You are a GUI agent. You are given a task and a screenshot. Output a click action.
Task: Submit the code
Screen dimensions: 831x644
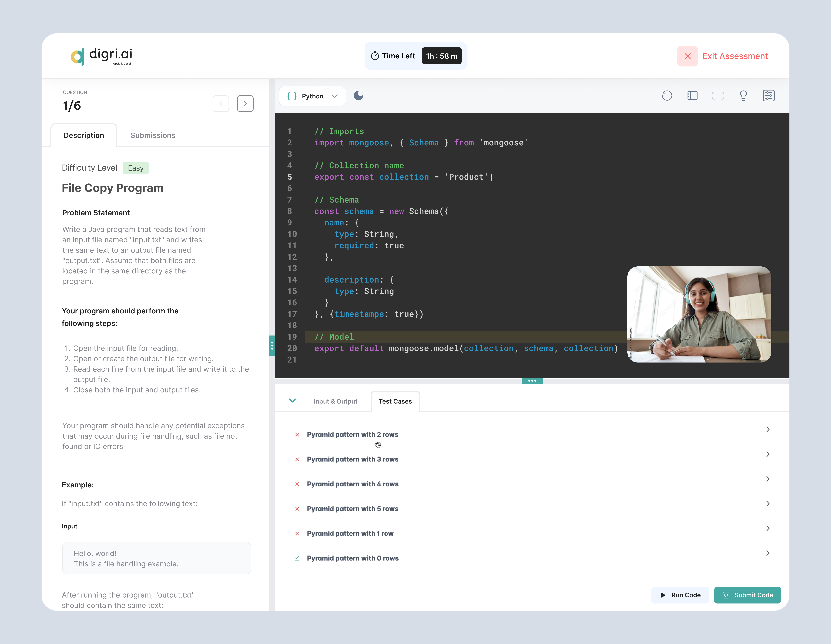(747, 595)
